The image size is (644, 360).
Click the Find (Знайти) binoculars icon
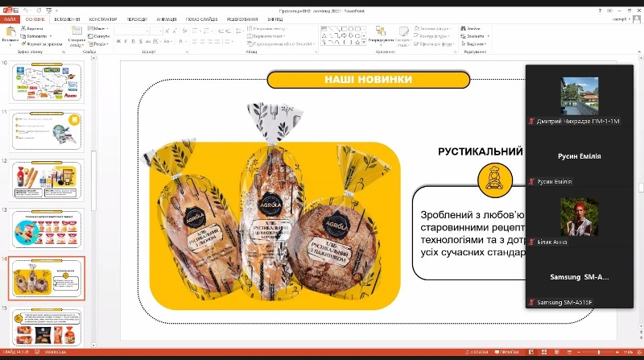pyautogui.click(x=464, y=28)
